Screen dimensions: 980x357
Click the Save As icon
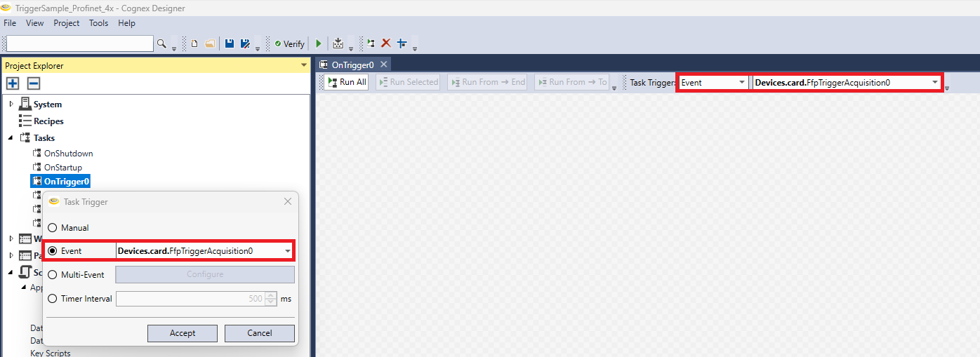pos(245,43)
